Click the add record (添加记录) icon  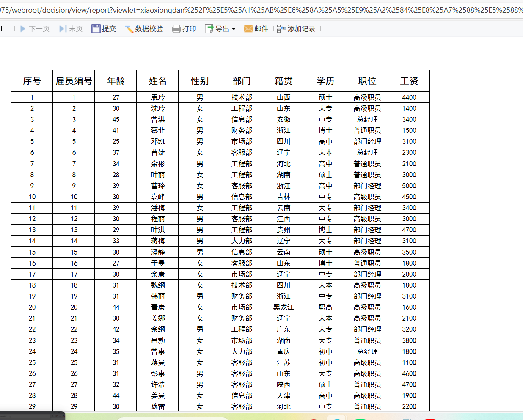pos(281,29)
